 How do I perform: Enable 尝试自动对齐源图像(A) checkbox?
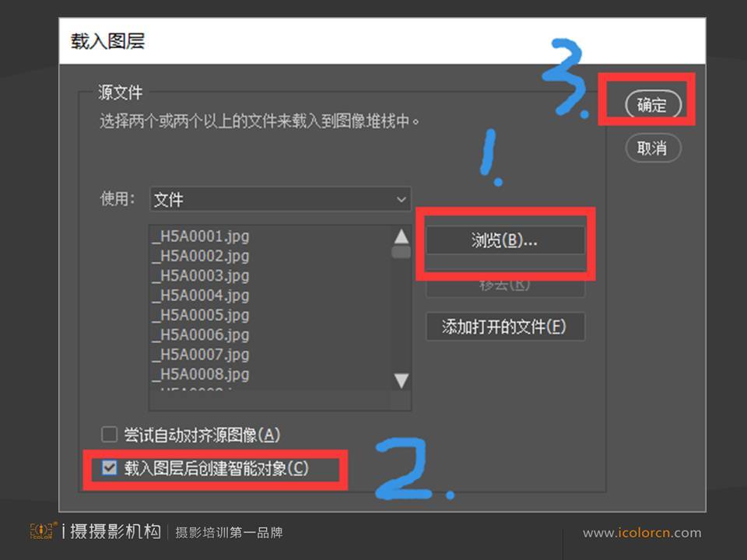(110, 435)
